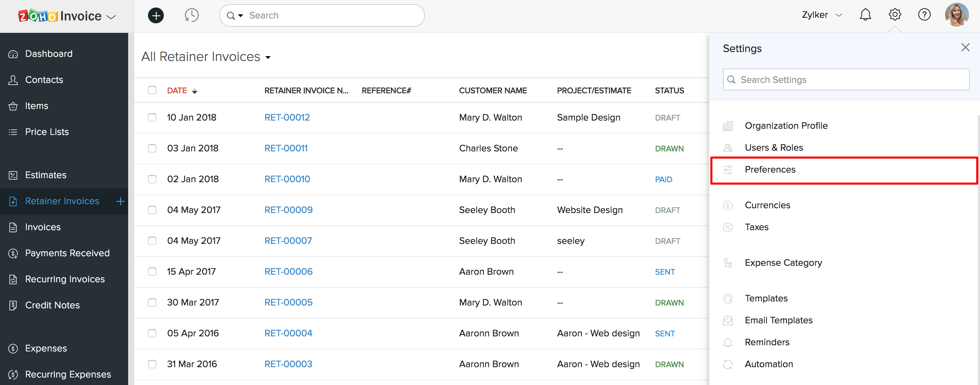Toggle the select-all checkbox in table header
980x385 pixels.
[x=152, y=90]
